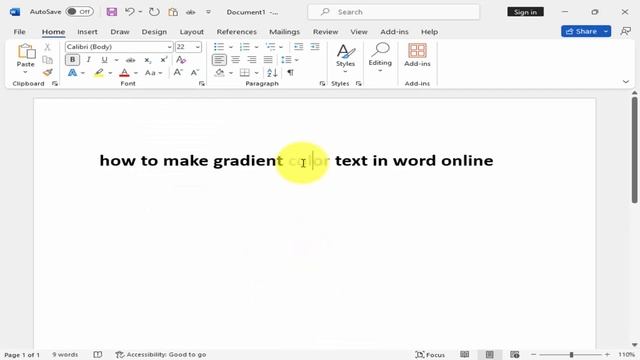640x360 pixels.
Task: Redo the last action
Action: tap(154, 12)
